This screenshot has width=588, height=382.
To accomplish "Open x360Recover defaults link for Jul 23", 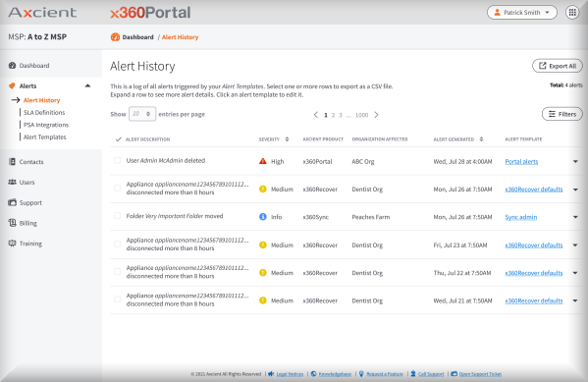I will [534, 246].
